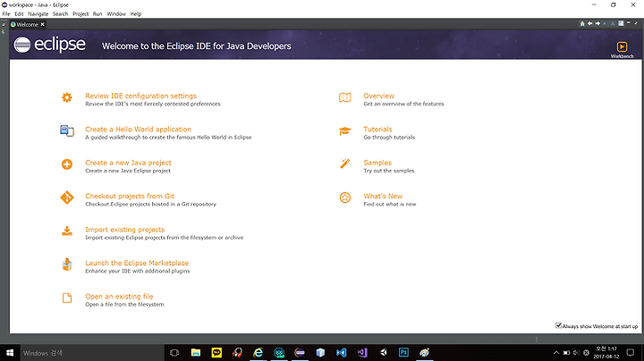Click the customize page icon in Welcome toolbar
644x361 pixels.
(621, 24)
